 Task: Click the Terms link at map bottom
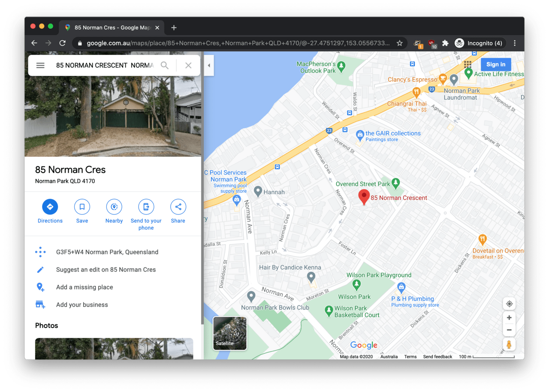410,356
